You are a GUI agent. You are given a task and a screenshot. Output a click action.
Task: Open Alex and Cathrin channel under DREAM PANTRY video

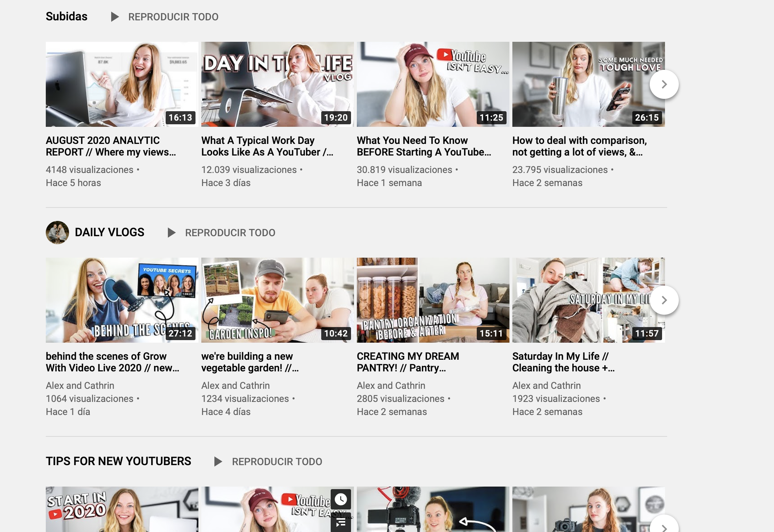coord(391,386)
